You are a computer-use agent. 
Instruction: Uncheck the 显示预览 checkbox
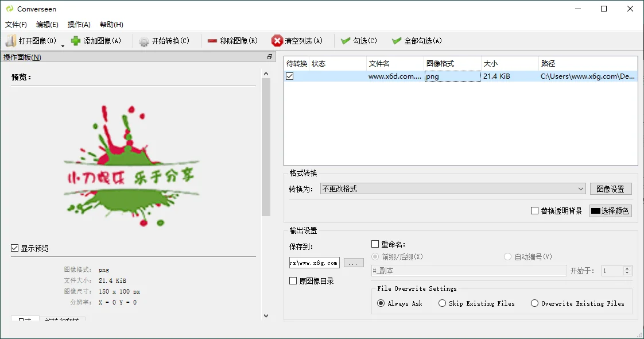(13, 248)
